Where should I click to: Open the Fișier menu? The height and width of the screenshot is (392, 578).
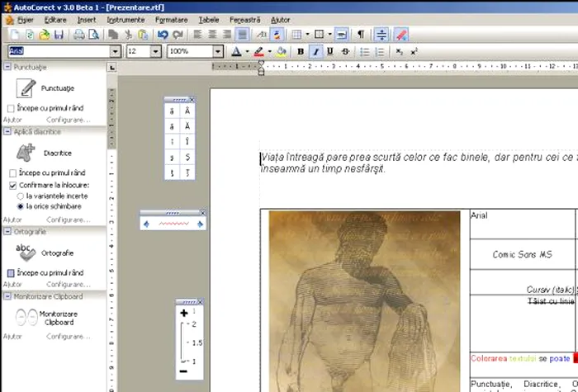(25, 20)
